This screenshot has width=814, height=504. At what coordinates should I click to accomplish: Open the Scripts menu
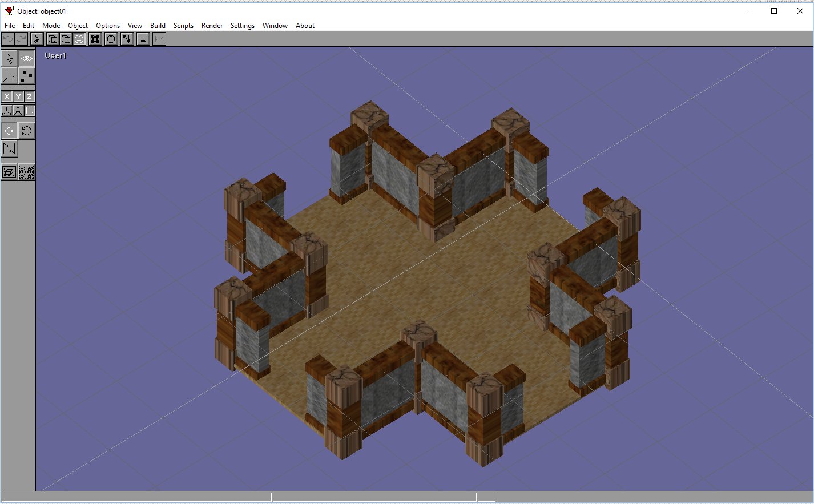point(183,26)
